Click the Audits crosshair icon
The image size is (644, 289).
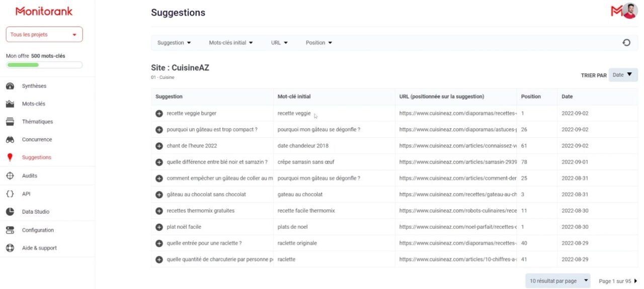point(10,176)
